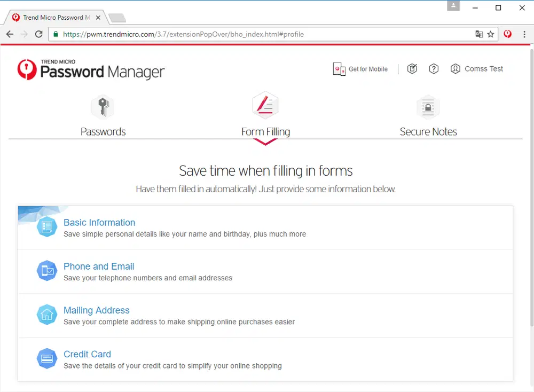The image size is (534, 392).
Task: Click the Trend Micro extension icon in toolbar
Action: pos(507,34)
